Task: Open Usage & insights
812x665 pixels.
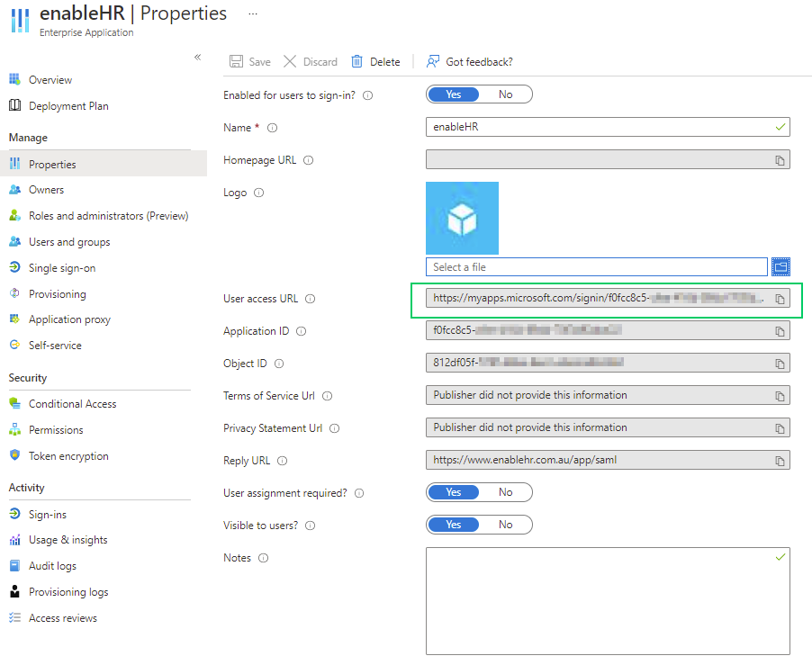Action: (68, 540)
